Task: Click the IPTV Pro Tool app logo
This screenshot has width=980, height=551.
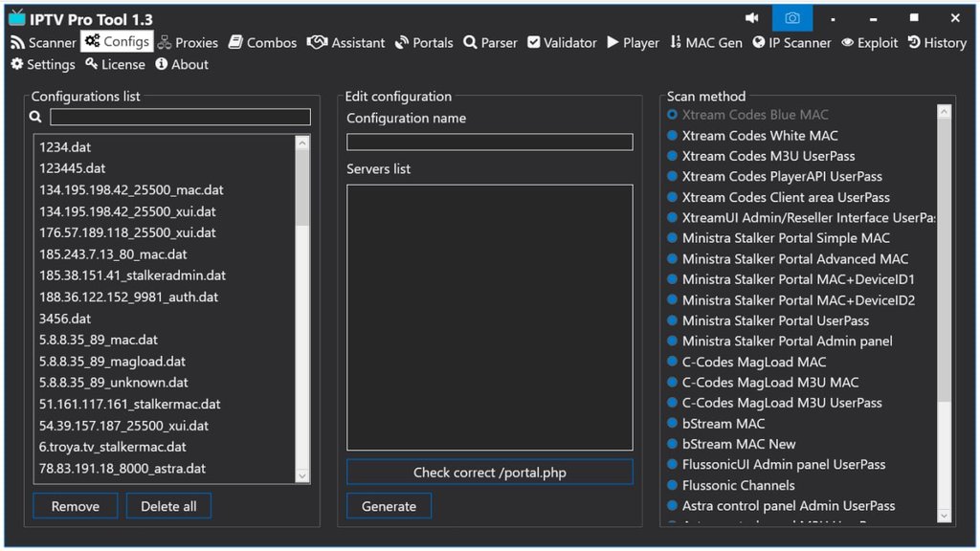Action: pyautogui.click(x=17, y=18)
